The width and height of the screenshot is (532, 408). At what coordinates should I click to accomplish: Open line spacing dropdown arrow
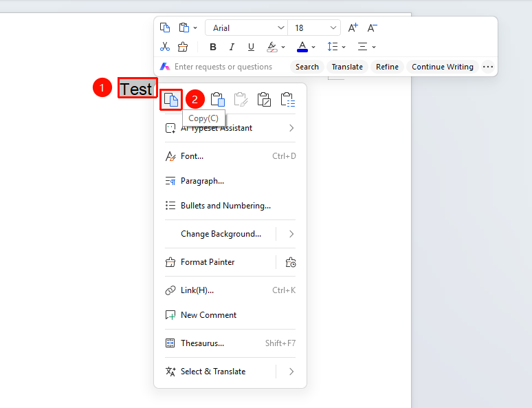point(344,47)
